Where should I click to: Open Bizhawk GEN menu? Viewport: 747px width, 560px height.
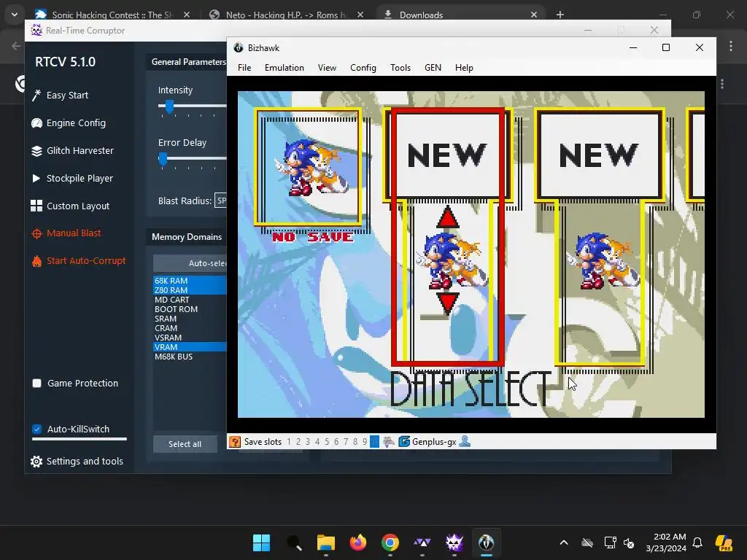[433, 68]
